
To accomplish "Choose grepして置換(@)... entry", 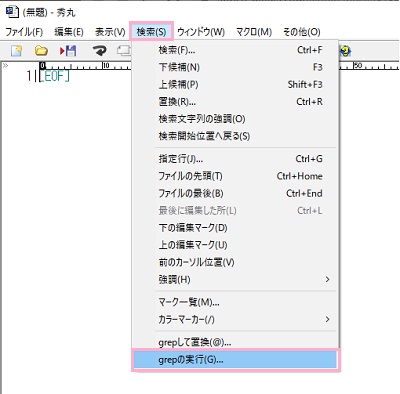I will click(235, 342).
